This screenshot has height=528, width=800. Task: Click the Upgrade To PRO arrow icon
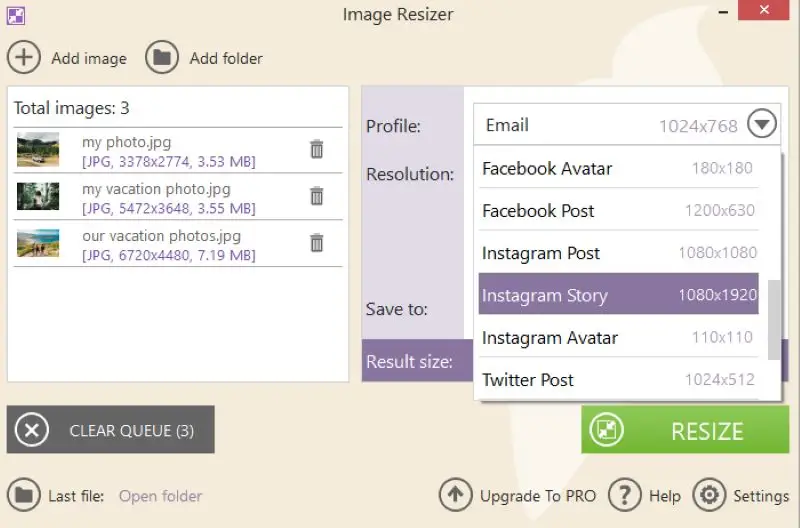(456, 495)
